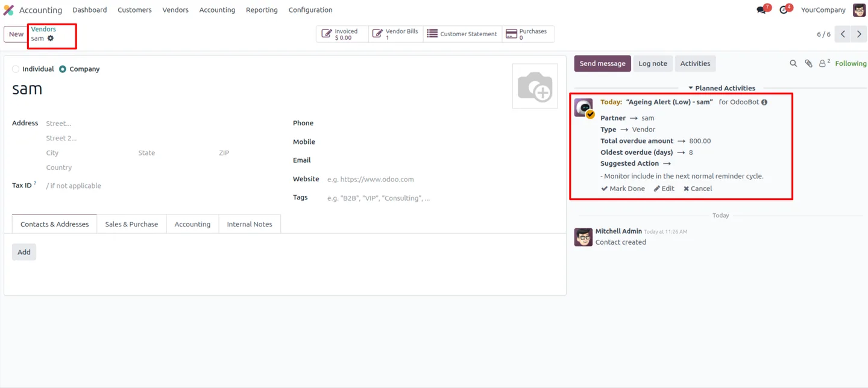Click the New button
The width and height of the screenshot is (868, 388).
(16, 34)
